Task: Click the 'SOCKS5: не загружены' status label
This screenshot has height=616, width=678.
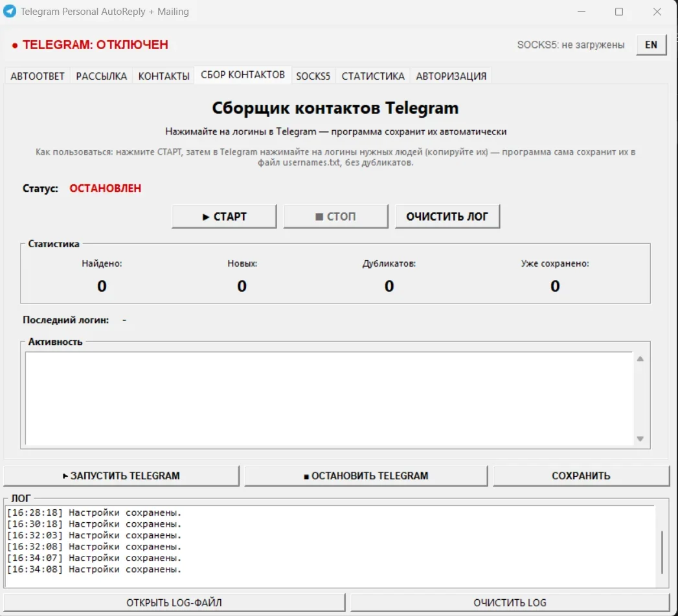Action: pos(571,45)
